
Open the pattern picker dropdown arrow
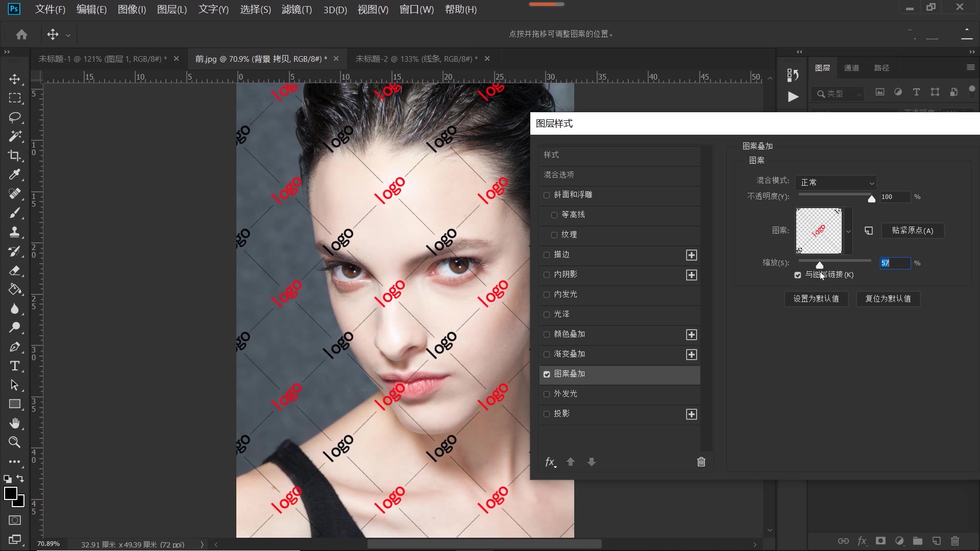click(848, 231)
